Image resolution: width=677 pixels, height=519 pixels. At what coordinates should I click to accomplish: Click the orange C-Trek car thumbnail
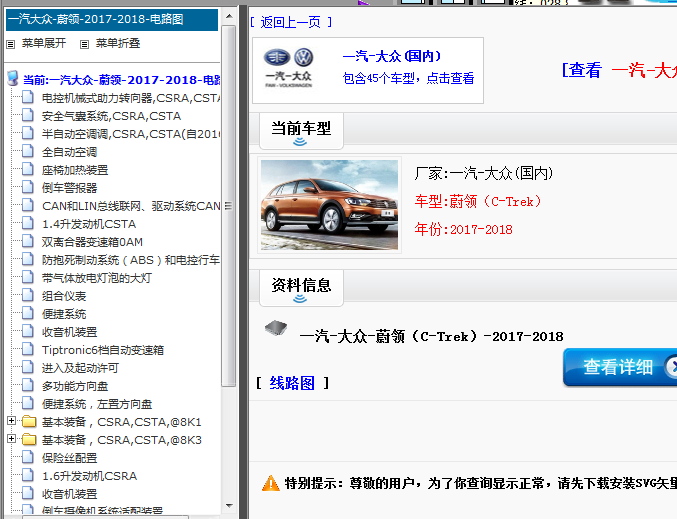[x=329, y=205]
